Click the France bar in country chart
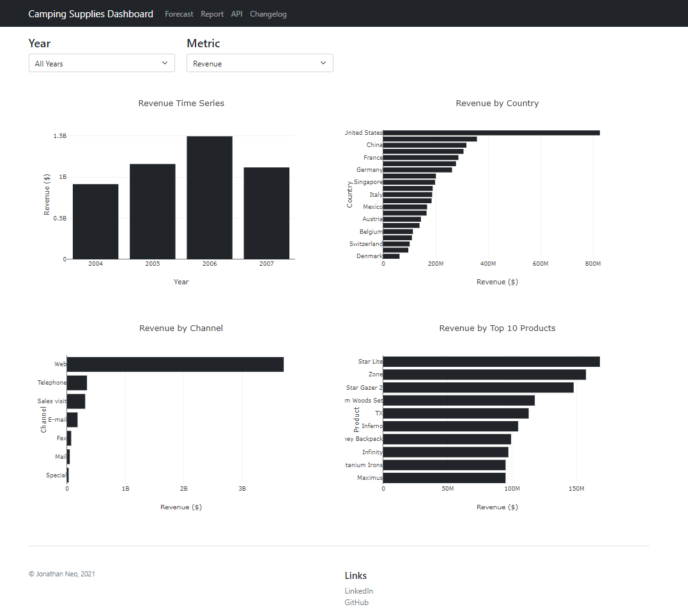Image resolution: width=688 pixels, height=616 pixels. tap(421, 158)
